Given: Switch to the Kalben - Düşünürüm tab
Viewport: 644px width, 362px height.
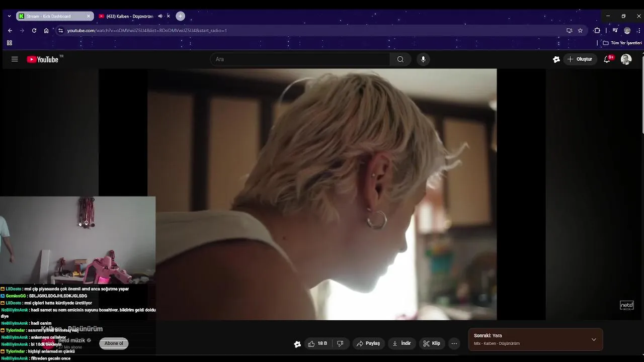Looking at the screenshot, I should point(129,16).
